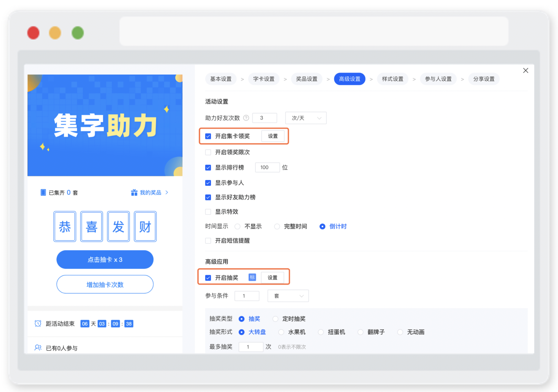
Task: Select the 定时抽奖 lottery type
Action: pyautogui.click(x=276, y=319)
